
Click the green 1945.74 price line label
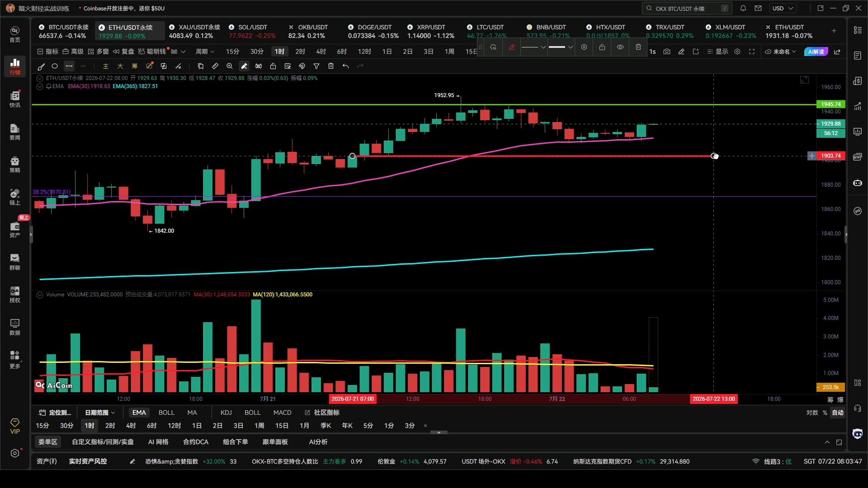click(x=831, y=104)
